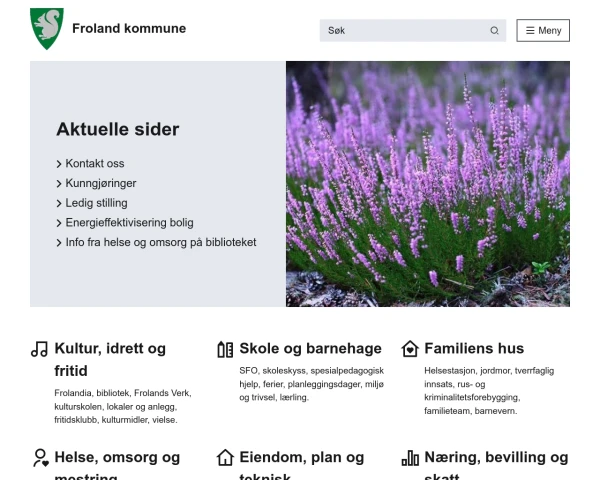
Task: Click the purple heather flowers banner image
Action: 428,184
